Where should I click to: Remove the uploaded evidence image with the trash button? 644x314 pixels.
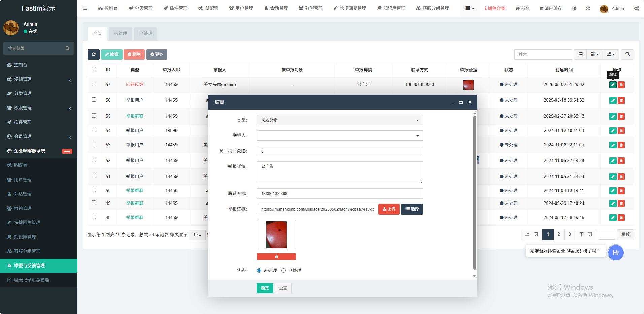coord(276,257)
